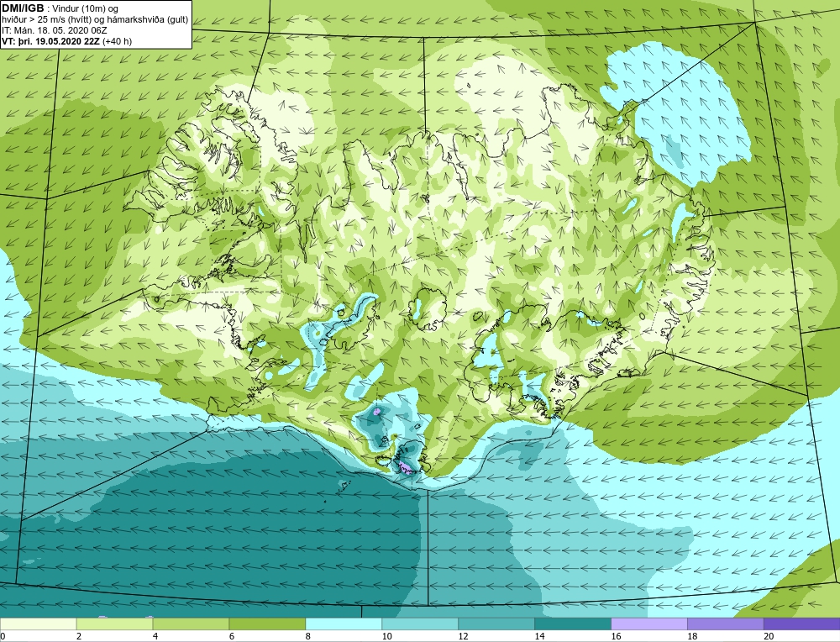Click the '12' label on the scale
The width and height of the screenshot is (840, 642).
(x=464, y=636)
